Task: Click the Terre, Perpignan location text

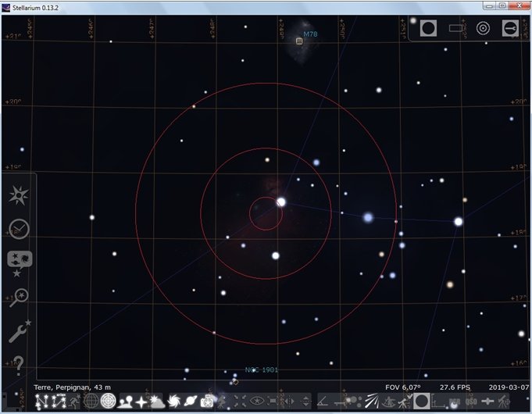Action: click(x=72, y=387)
